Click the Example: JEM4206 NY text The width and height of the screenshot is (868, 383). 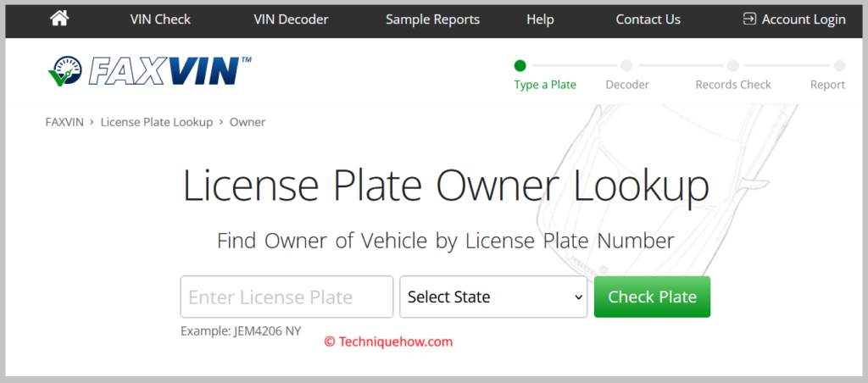pyautogui.click(x=241, y=331)
